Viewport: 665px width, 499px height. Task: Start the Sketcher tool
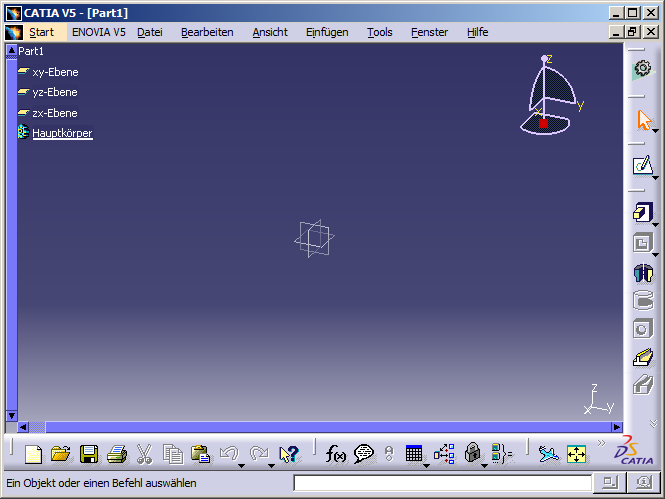coord(643,166)
